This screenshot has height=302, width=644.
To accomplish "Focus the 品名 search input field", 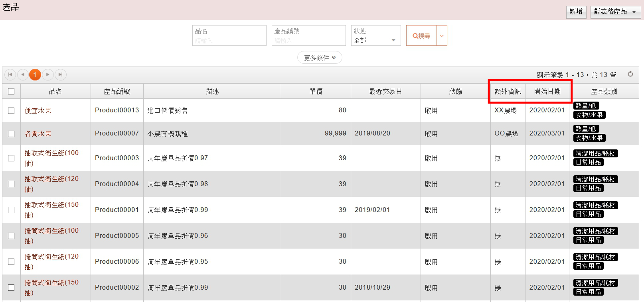I will (229, 40).
